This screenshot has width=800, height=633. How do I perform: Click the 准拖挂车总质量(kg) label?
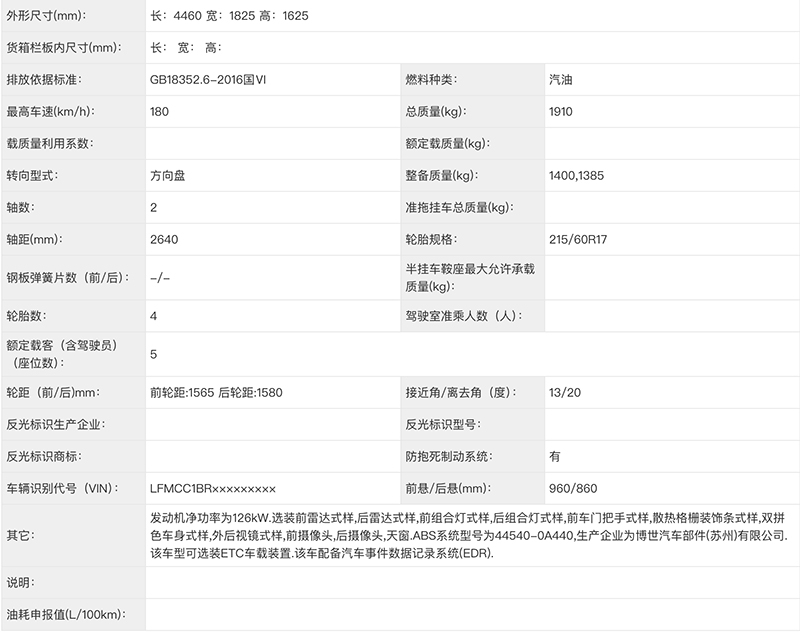460,208
